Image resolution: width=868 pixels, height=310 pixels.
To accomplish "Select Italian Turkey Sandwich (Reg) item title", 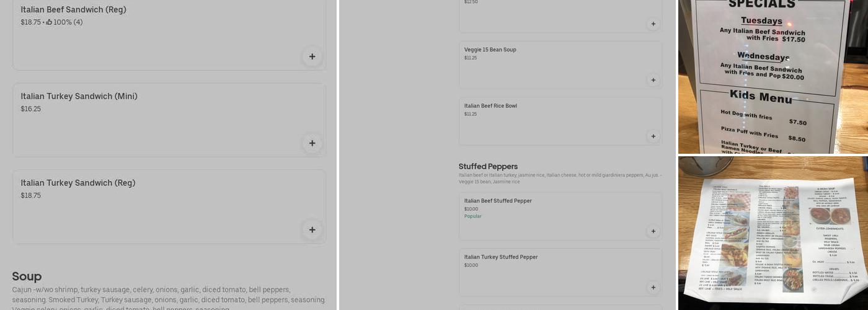I will point(77,183).
